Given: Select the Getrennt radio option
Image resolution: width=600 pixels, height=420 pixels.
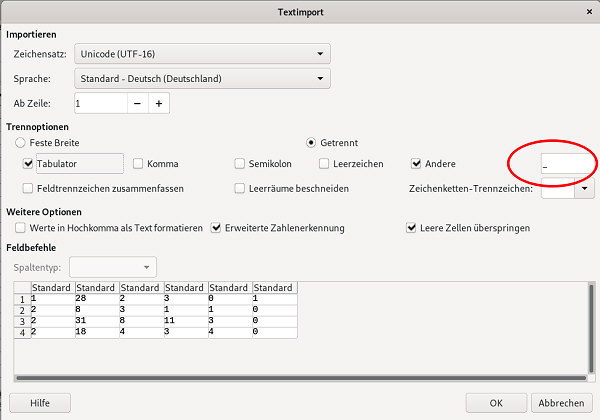Looking at the screenshot, I should pyautogui.click(x=311, y=143).
